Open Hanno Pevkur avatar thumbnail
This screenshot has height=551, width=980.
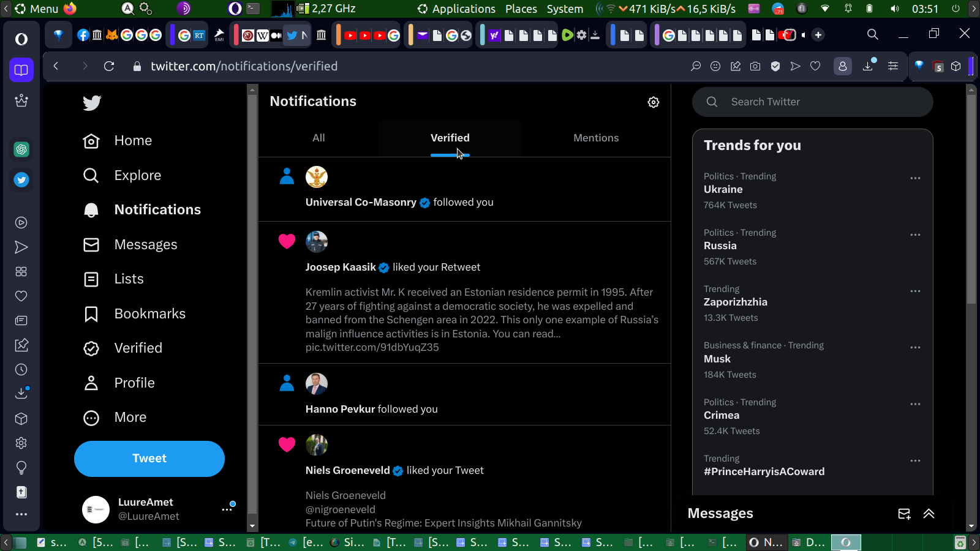tap(317, 384)
